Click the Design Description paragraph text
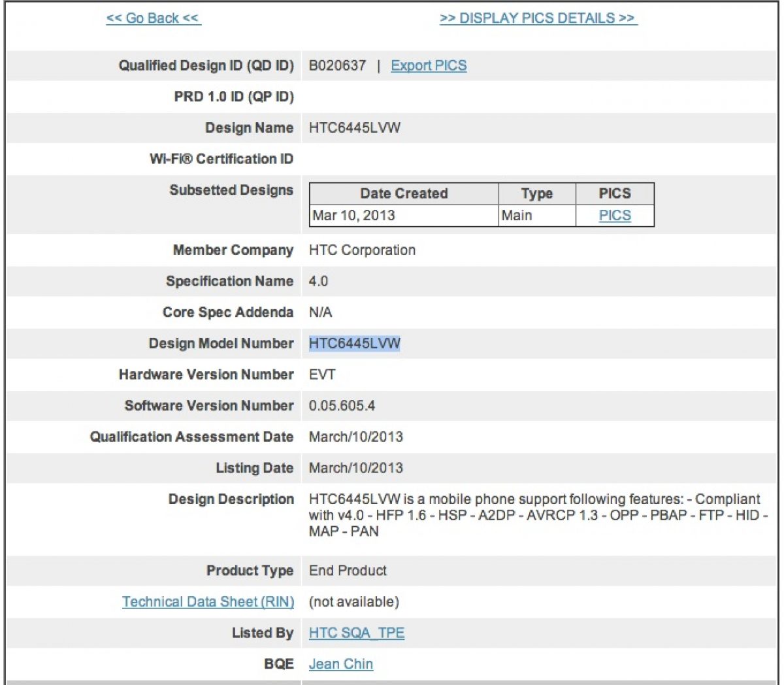 click(534, 515)
